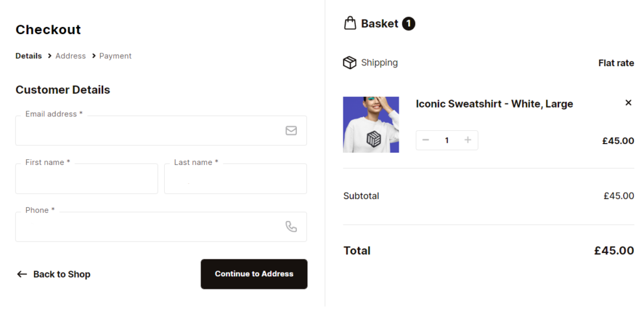Click the envelope icon in email field
The height and width of the screenshot is (309, 644).
point(291,130)
